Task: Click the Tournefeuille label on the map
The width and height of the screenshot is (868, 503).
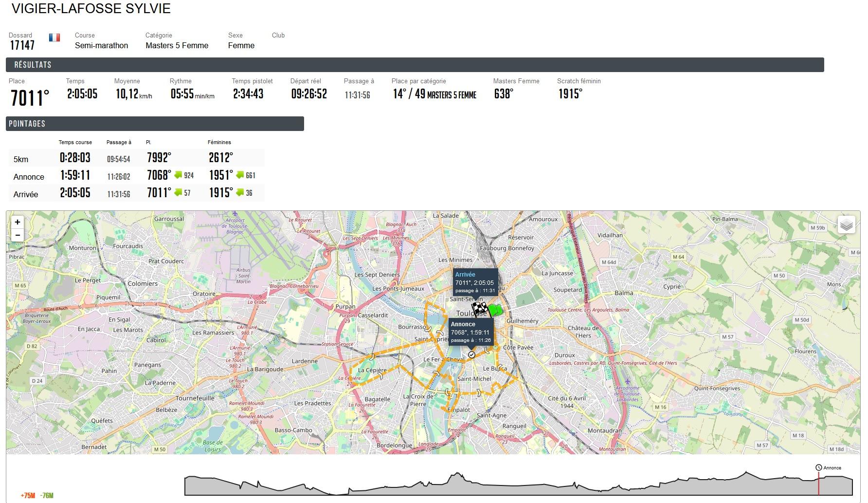Action: coord(195,398)
